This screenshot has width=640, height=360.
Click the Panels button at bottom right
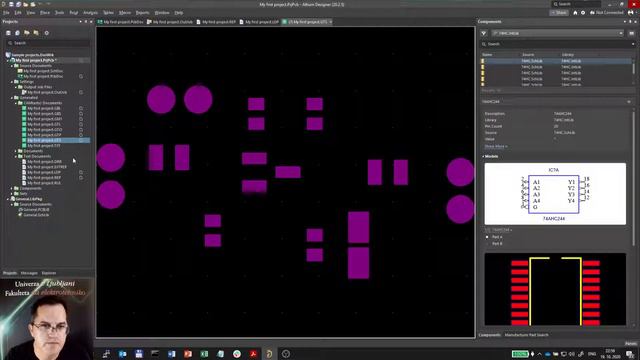pyautogui.click(x=631, y=344)
